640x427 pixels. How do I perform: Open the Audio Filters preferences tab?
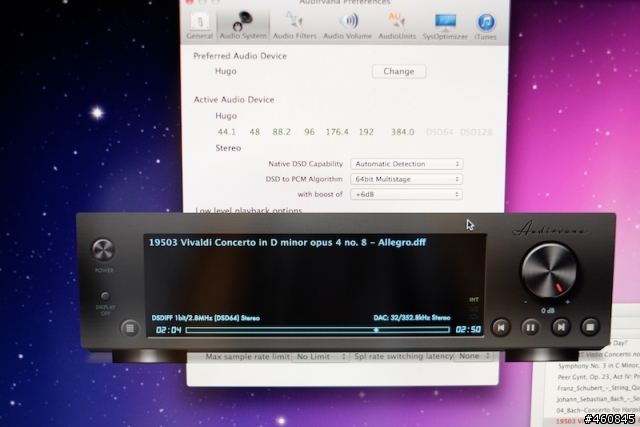pos(295,26)
